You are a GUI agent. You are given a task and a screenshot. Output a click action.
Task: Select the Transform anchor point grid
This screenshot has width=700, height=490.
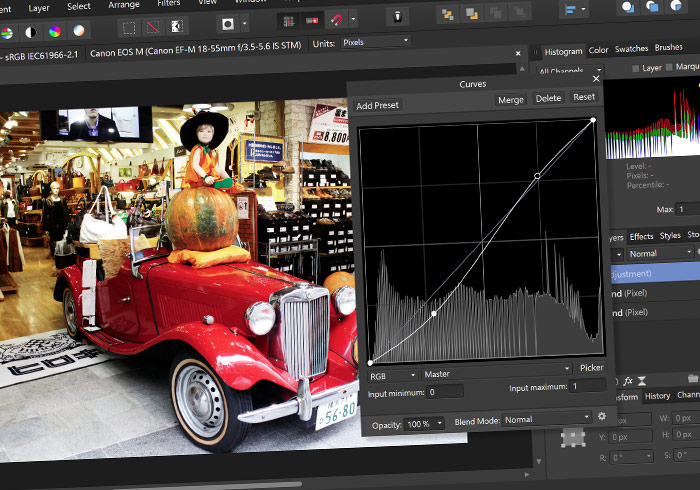click(x=573, y=437)
